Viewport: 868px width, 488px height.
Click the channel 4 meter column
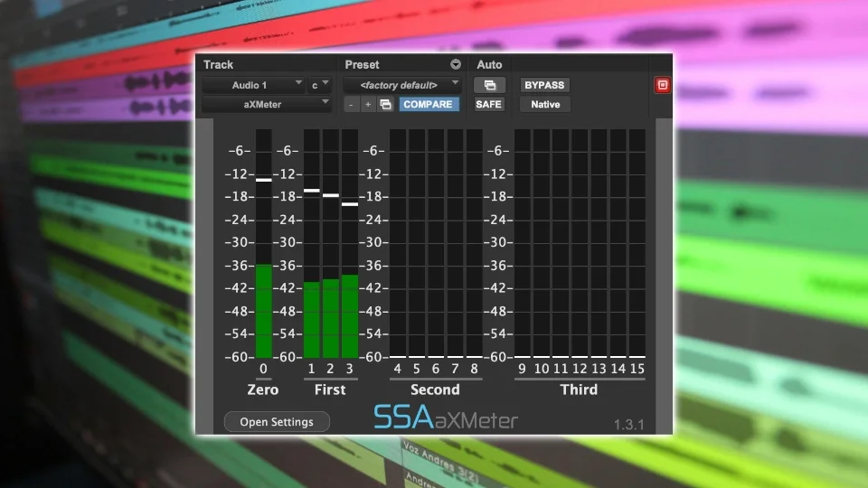pyautogui.click(x=398, y=243)
